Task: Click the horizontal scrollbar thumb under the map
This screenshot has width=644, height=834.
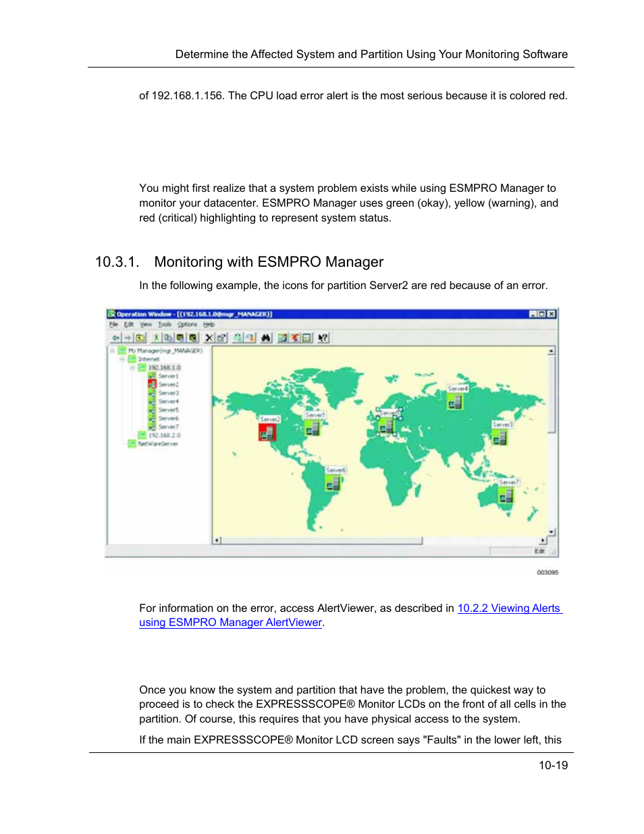Action: point(322,540)
